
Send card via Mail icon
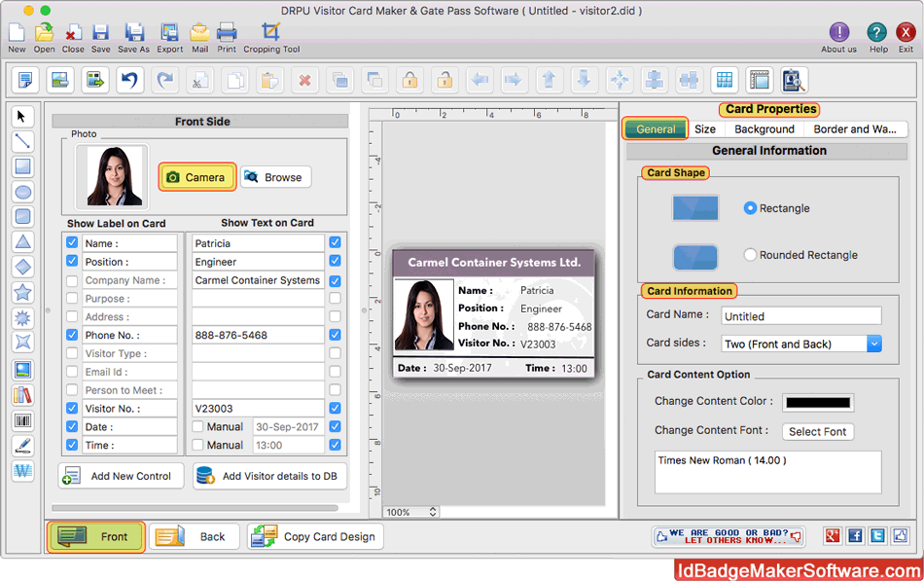point(199,33)
